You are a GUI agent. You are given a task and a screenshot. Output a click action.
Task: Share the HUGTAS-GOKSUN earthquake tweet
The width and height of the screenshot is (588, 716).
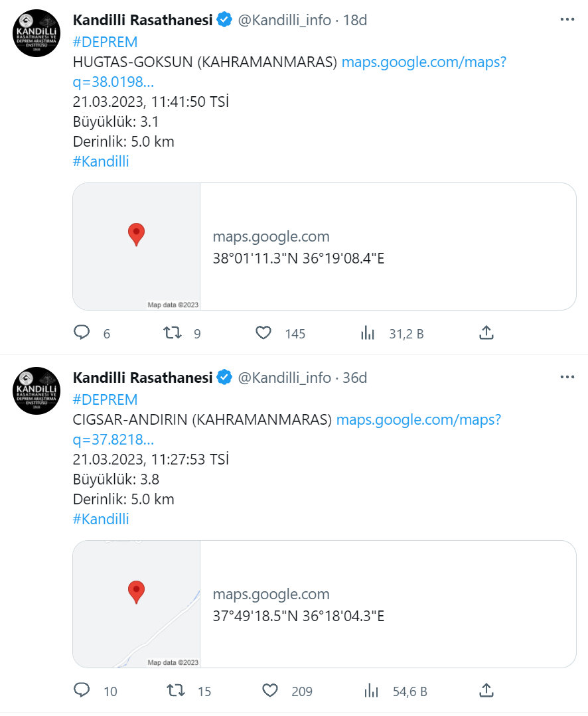point(486,332)
